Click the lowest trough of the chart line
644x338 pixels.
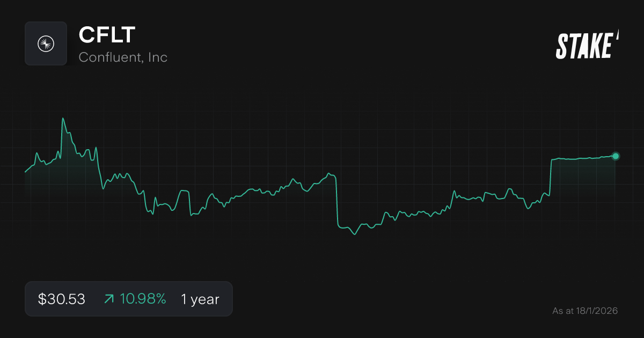354,234
